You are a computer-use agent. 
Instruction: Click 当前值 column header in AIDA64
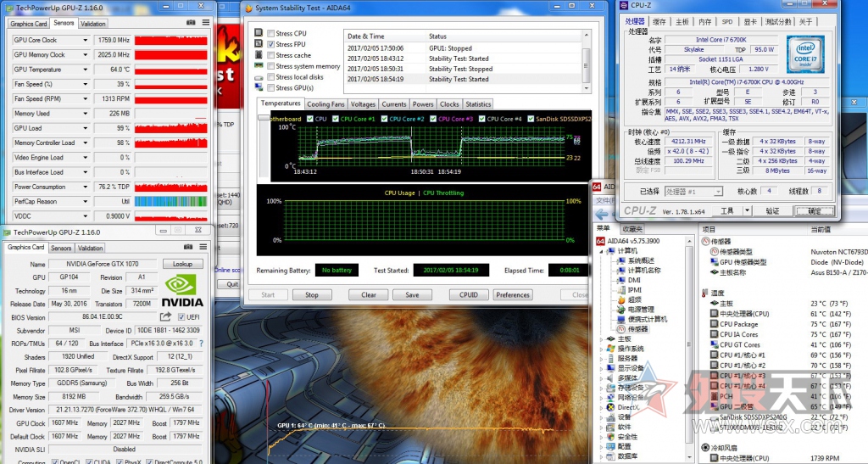821,229
